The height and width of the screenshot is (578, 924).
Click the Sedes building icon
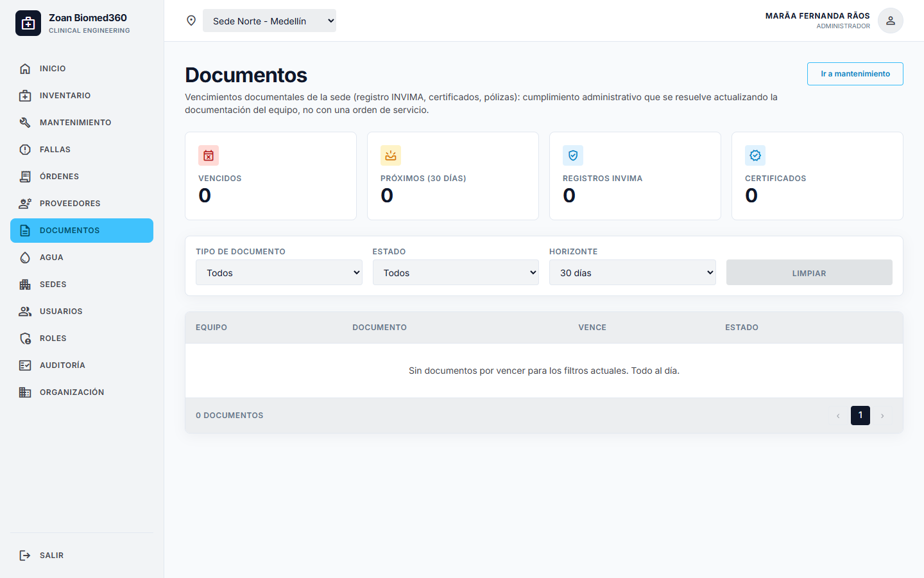pyautogui.click(x=25, y=285)
